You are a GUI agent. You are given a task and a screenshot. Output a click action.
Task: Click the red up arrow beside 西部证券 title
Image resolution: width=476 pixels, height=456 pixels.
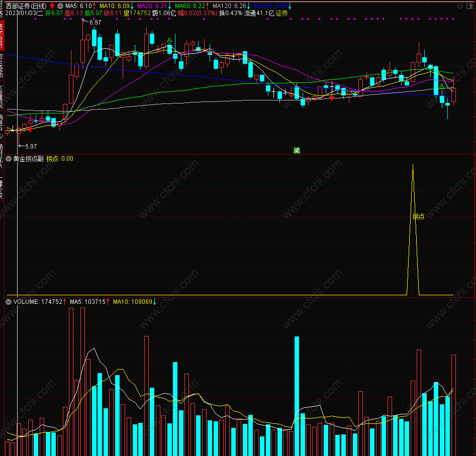(52, 6)
